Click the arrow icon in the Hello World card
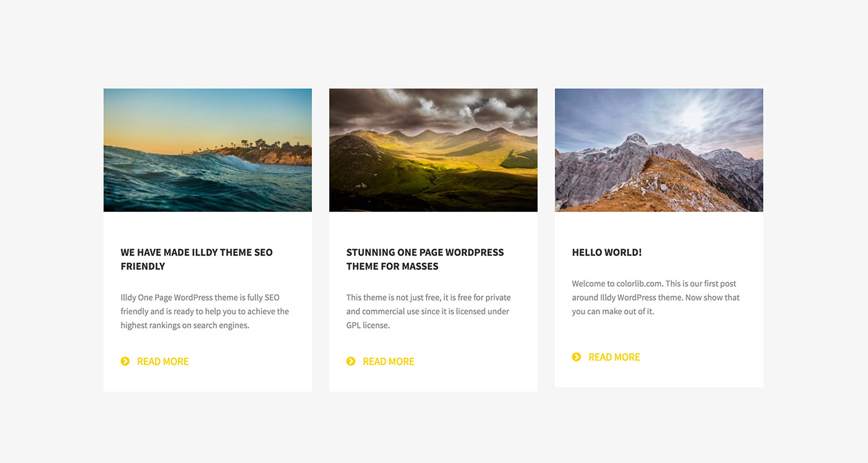Screen dimensions: 868x463 [x=577, y=357]
